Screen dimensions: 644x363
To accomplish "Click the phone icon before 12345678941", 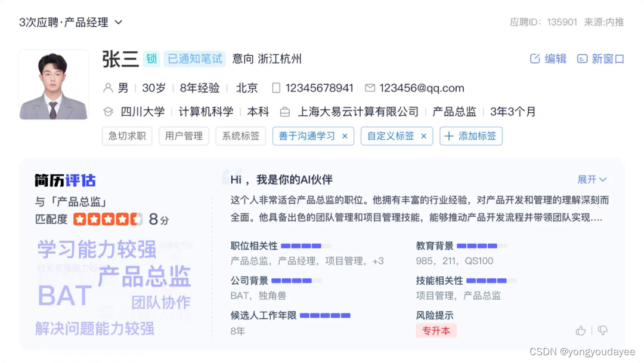I will [275, 88].
